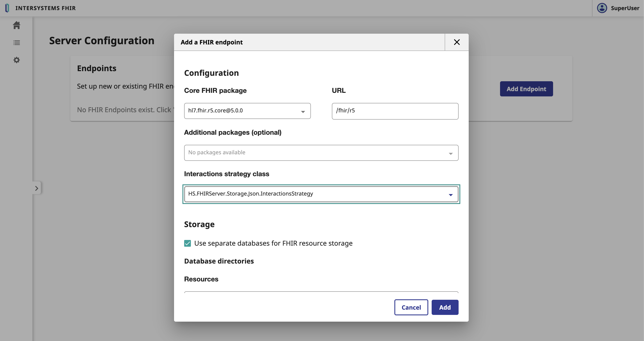This screenshot has height=341, width=644.
Task: Click the Interactions strategy class label
Action: tap(227, 174)
